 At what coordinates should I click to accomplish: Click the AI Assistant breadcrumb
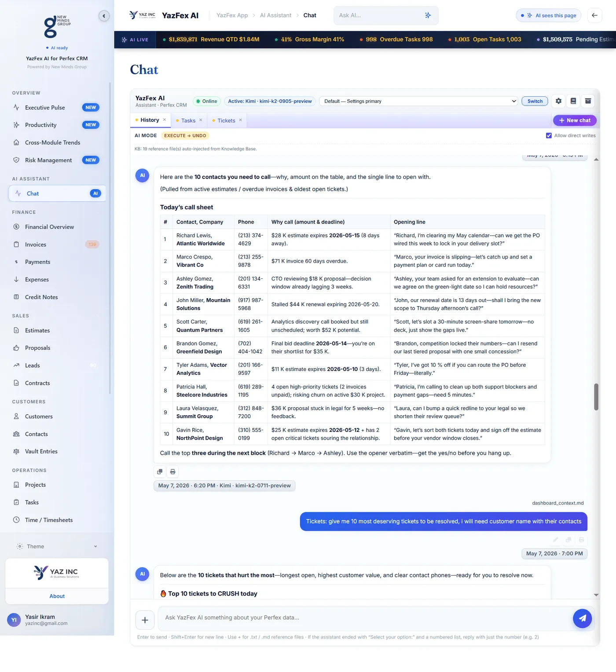[275, 15]
